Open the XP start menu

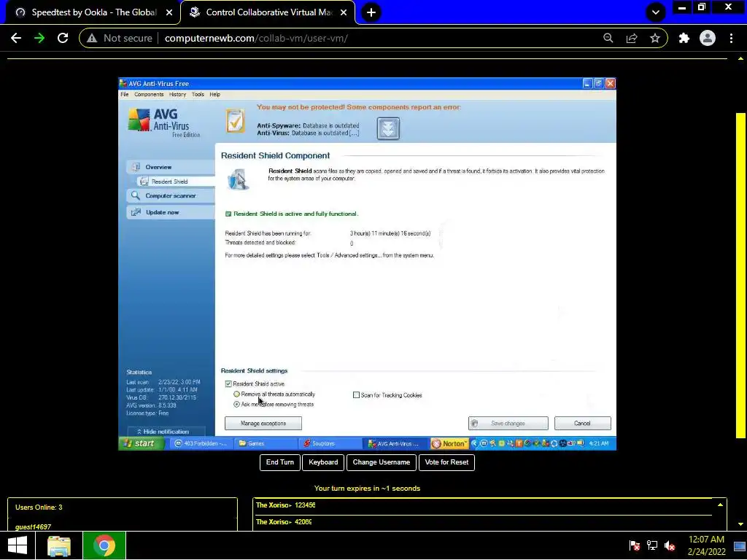142,443
